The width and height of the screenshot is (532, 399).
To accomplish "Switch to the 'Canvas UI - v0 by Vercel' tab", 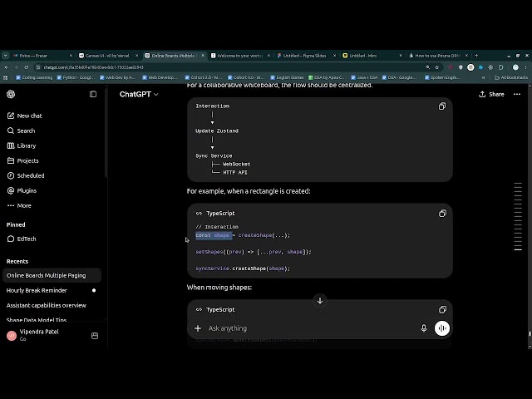I will point(109,56).
